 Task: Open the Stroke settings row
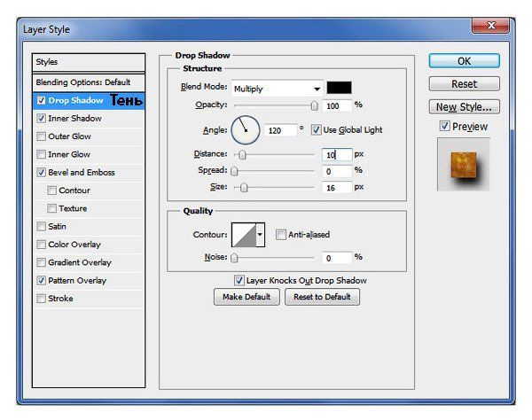click(89, 299)
